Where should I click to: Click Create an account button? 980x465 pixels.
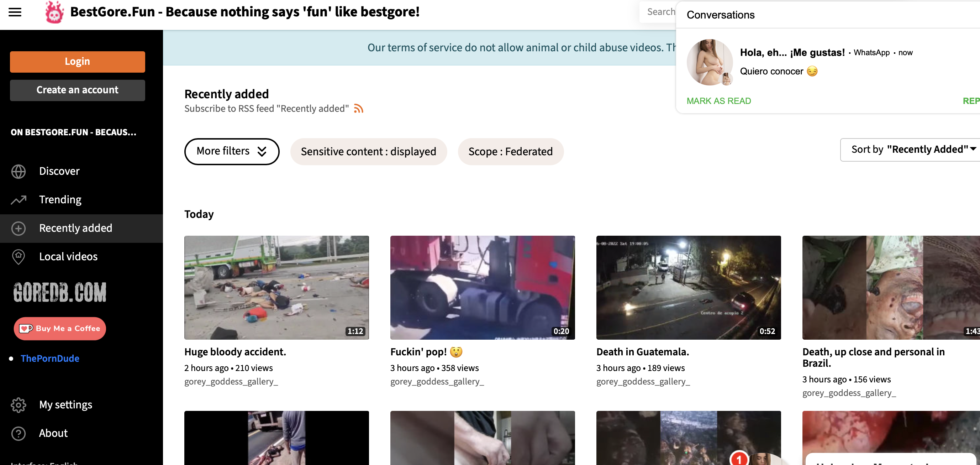tap(77, 90)
